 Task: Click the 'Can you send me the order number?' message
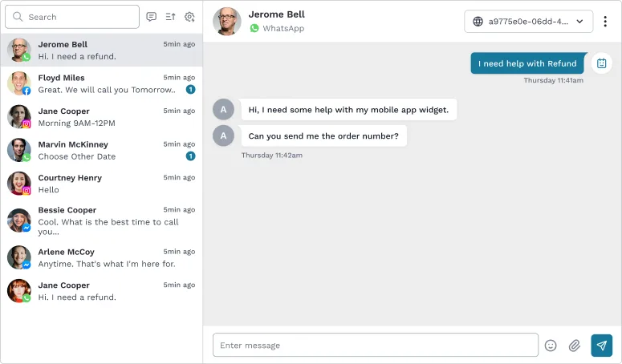323,135
